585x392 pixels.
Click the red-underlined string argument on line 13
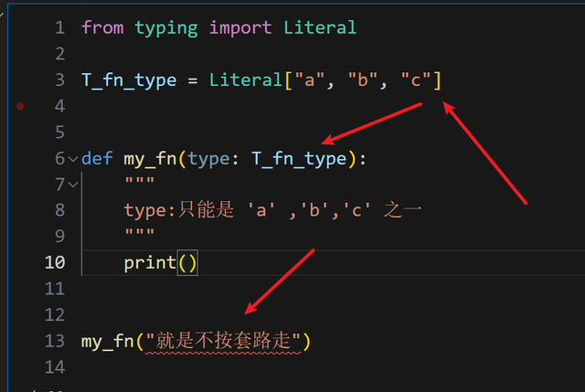(x=223, y=341)
